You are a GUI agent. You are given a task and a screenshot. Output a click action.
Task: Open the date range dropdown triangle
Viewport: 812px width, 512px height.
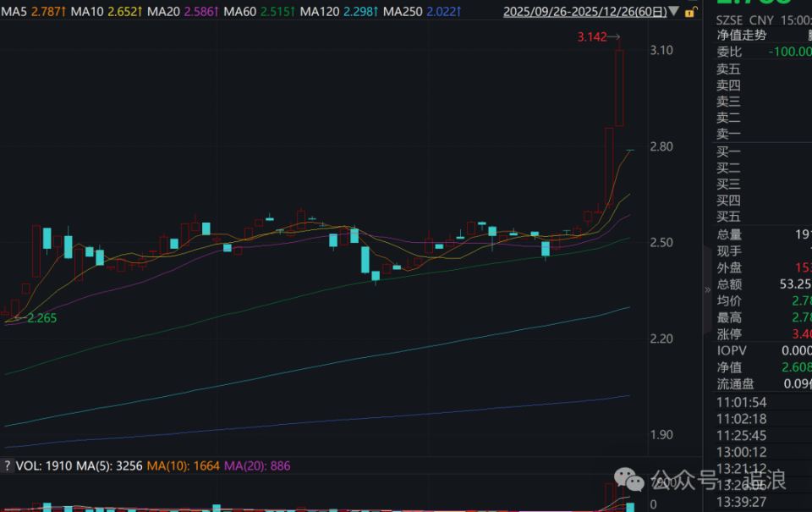coord(674,11)
